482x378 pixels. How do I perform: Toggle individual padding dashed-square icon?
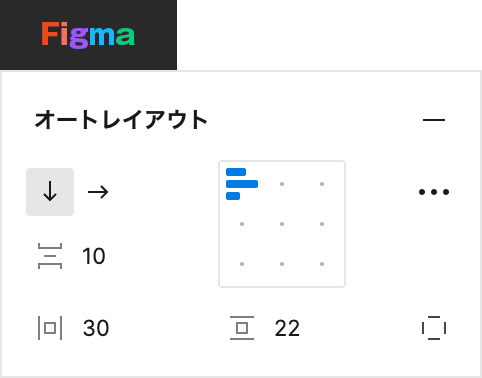tap(434, 328)
